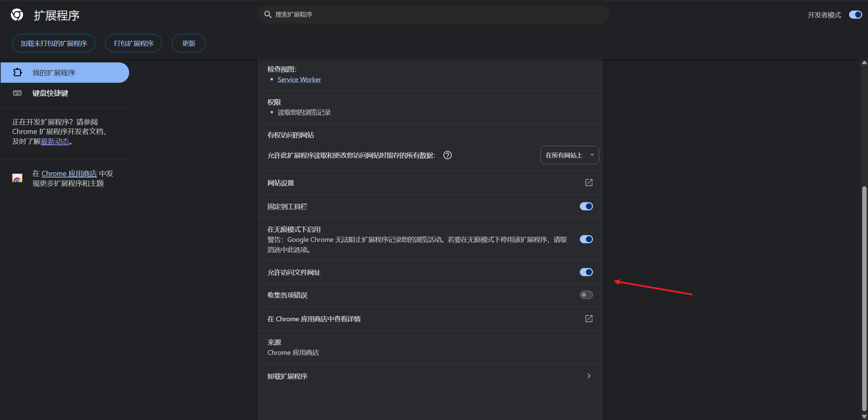Focus the 搜索扩展程序 search field
This screenshot has width=868, height=420.
tap(434, 15)
